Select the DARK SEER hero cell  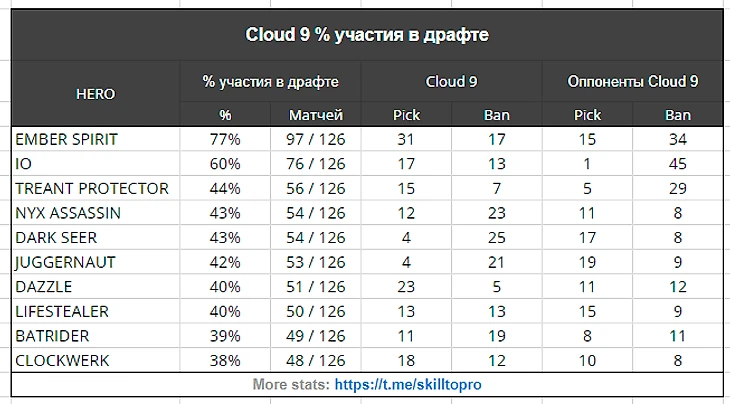pyautogui.click(x=58, y=237)
